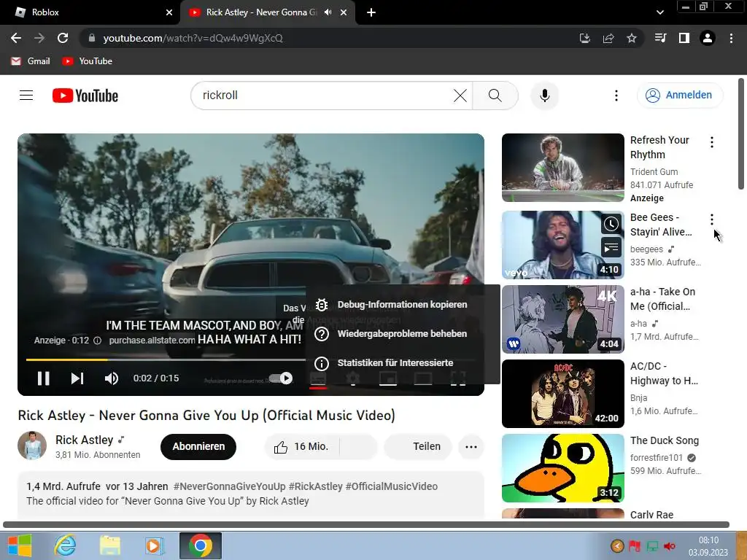Skip to next video in the player
747x560 pixels.
point(77,378)
